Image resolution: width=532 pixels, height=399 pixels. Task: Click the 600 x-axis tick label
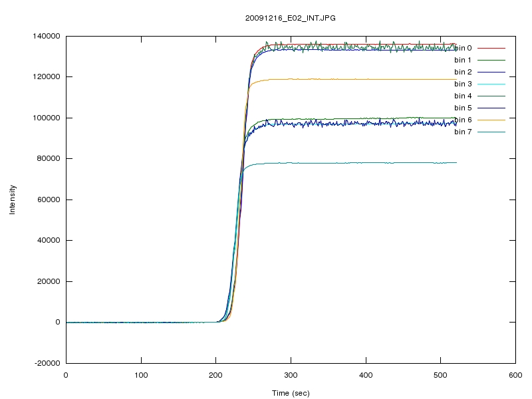click(x=515, y=375)
